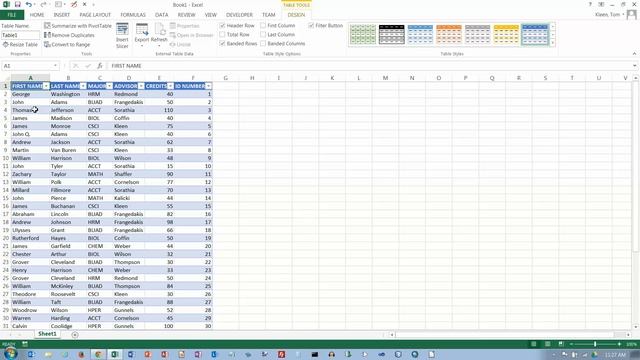Enable the Banded Columns checkbox

[x=263, y=43]
